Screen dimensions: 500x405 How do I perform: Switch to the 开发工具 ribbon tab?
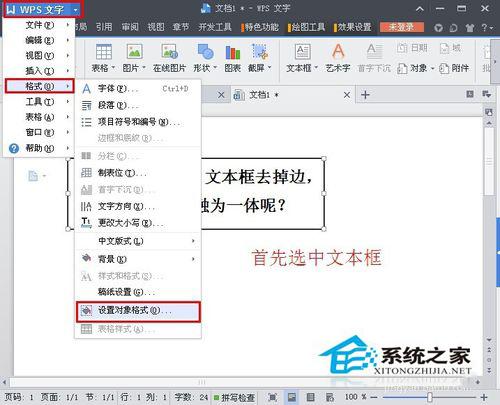pyautogui.click(x=215, y=27)
